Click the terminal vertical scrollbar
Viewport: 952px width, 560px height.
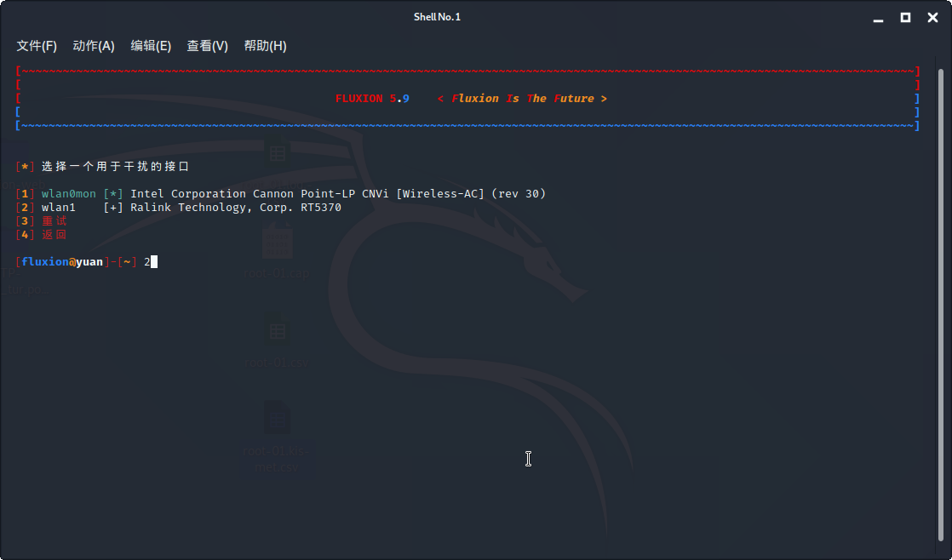point(942,303)
